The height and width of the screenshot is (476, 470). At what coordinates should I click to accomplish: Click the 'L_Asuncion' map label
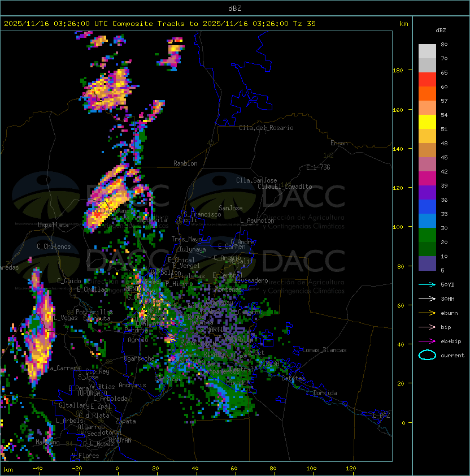tap(257, 220)
